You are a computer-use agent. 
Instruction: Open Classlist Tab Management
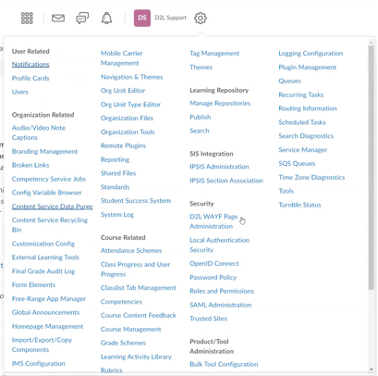tap(138, 288)
